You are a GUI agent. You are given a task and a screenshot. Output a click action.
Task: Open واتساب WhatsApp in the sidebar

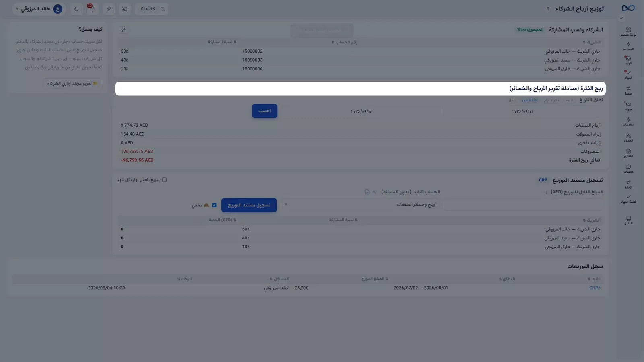628,169
